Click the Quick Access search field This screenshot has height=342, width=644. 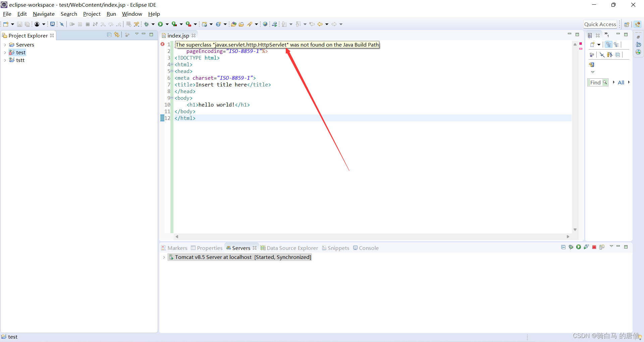(600, 24)
